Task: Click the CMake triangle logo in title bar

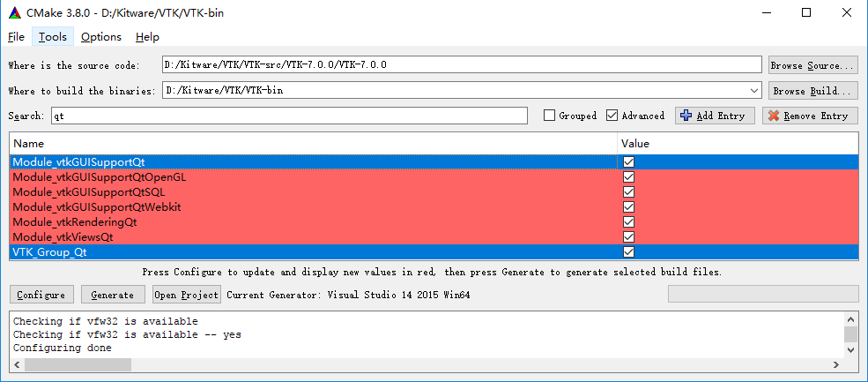Action: click(16, 12)
